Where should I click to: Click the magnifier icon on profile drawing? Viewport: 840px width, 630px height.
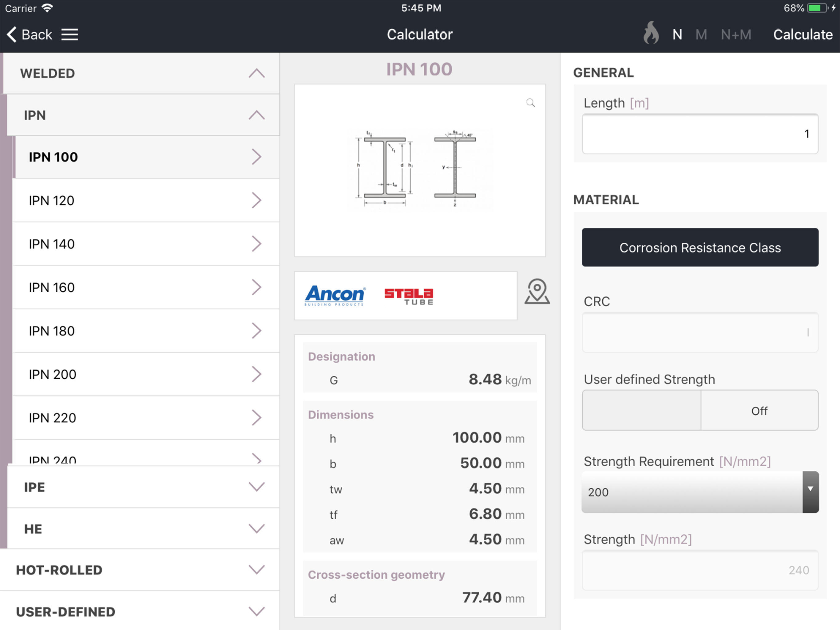530,103
